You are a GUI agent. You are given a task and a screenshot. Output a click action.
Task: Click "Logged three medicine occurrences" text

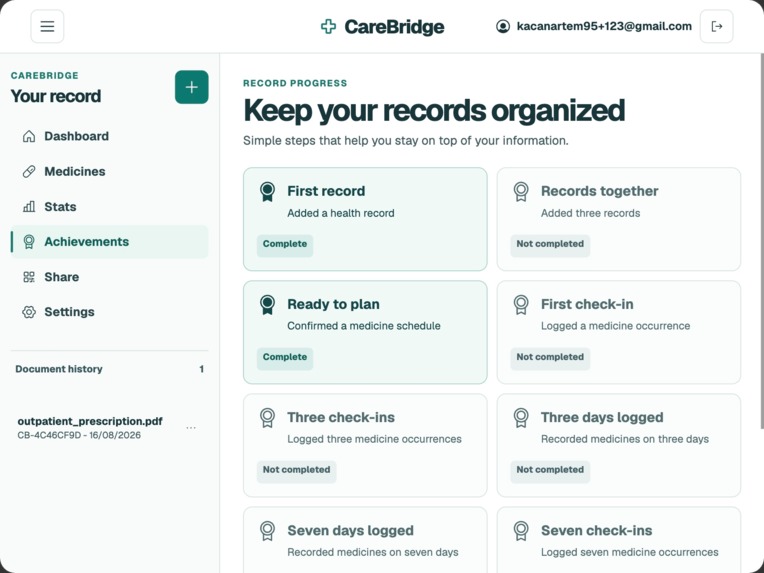point(374,439)
